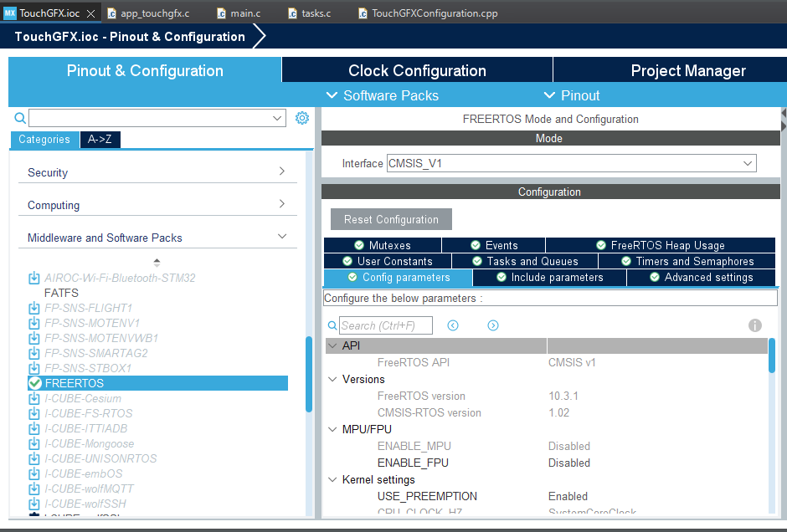The width and height of the screenshot is (787, 532).
Task: Click download icon next to AIROC-Wi-Fi-Bluetooth-STM32
Action: [x=33, y=278]
